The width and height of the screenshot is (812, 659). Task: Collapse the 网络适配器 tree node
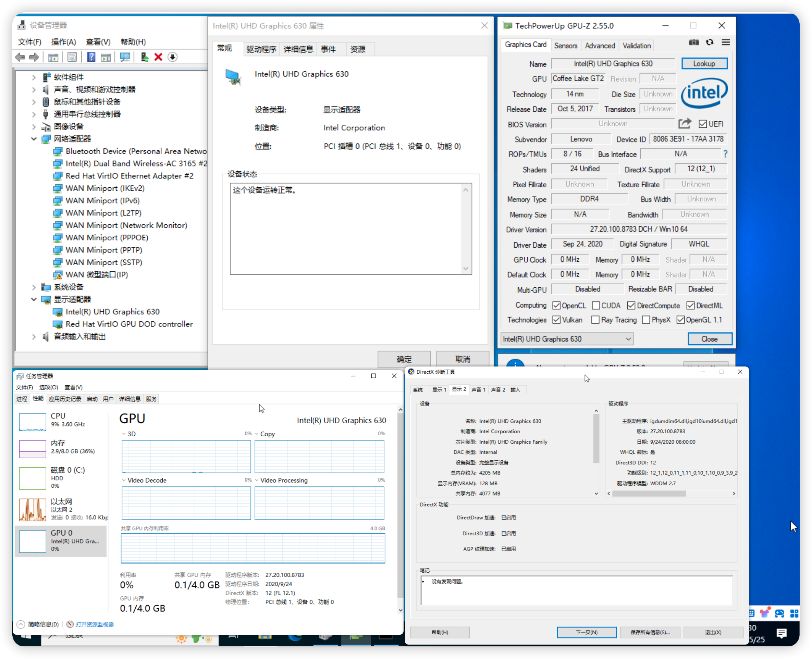click(34, 139)
